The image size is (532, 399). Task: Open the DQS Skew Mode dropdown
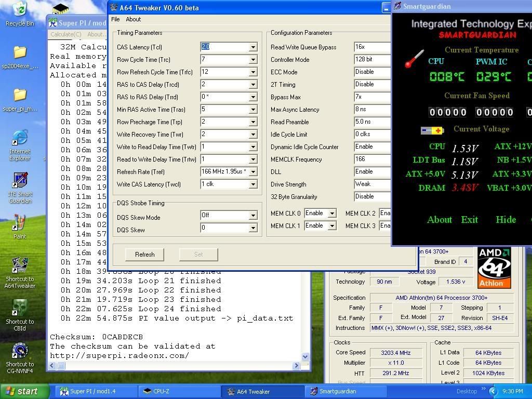[x=253, y=216]
